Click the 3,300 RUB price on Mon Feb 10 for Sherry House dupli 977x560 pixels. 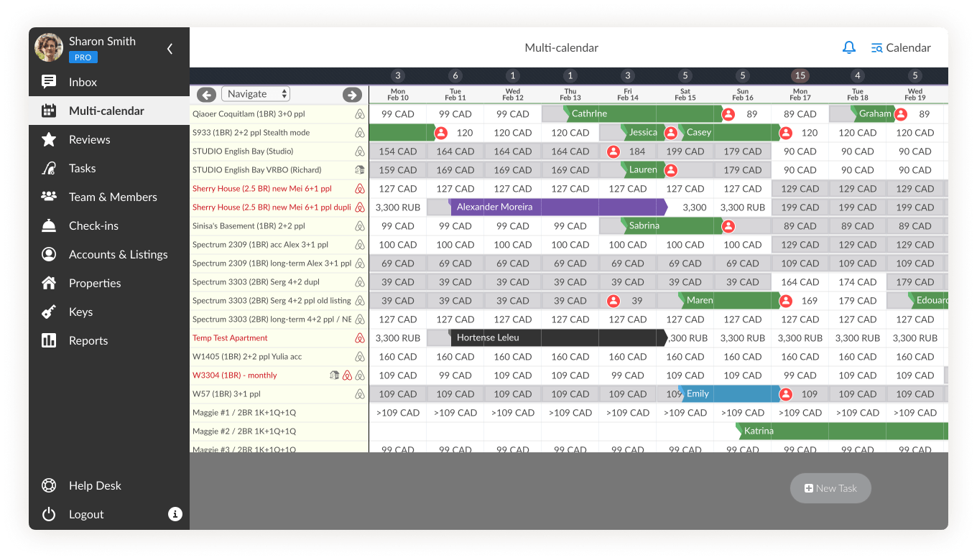(x=398, y=207)
